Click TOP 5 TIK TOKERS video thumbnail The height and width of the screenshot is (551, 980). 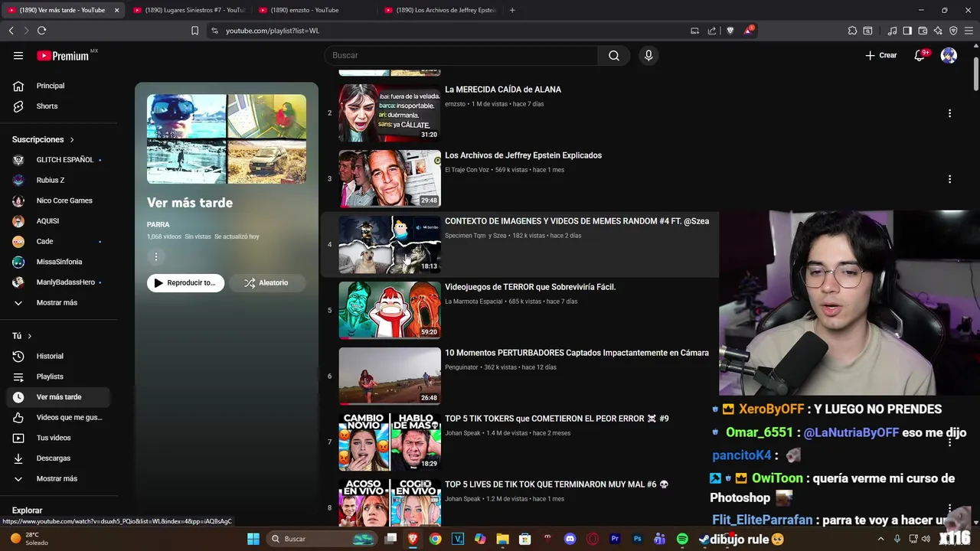(x=390, y=442)
